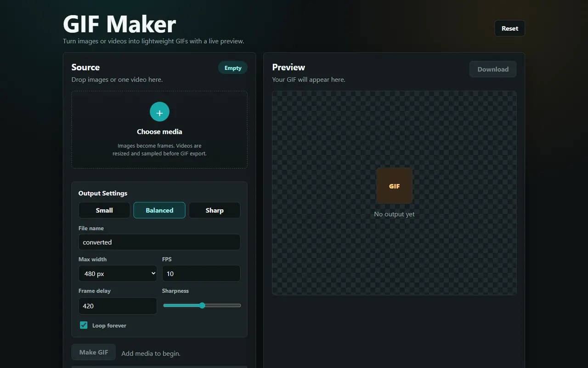The height and width of the screenshot is (368, 588).
Task: Click the Choose media label in drop zone
Action: (159, 132)
